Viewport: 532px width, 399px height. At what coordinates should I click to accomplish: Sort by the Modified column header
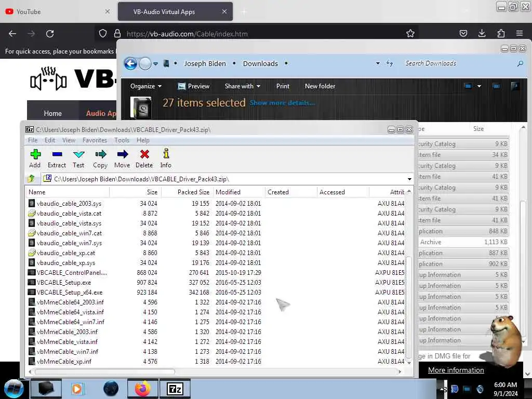coord(239,192)
